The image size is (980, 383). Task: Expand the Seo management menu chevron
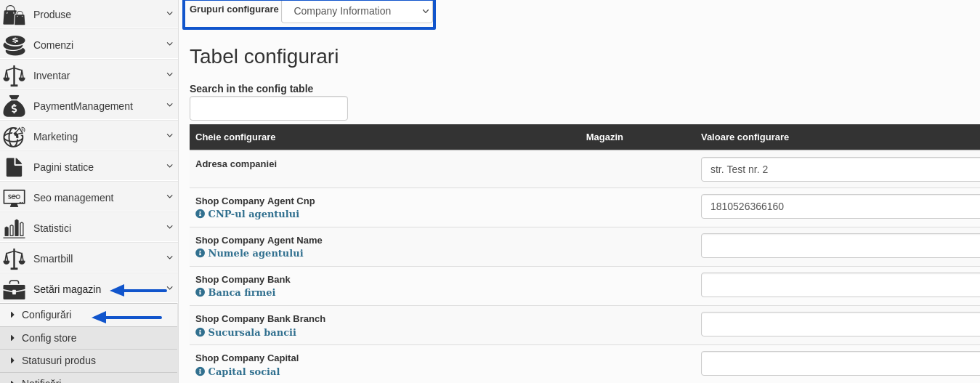coord(169,196)
